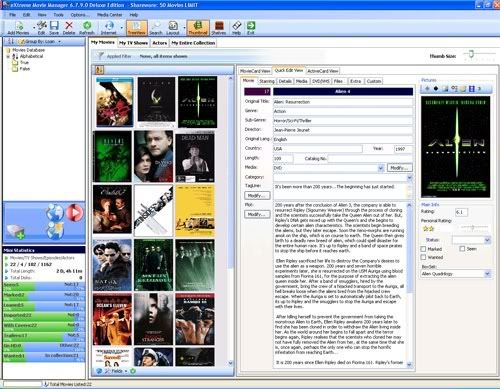The height and width of the screenshot is (389, 500).
Task: Open the Media Center menu
Action: coord(109,15)
